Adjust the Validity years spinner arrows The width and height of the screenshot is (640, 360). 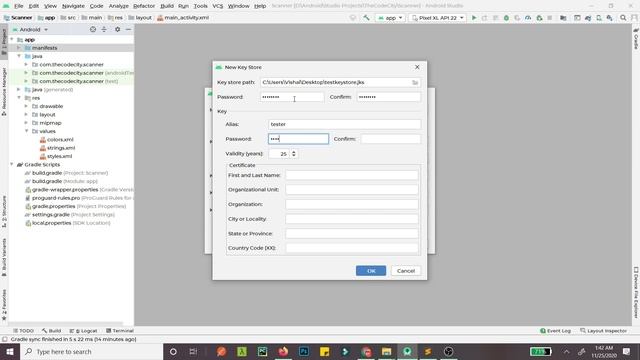pos(293,154)
